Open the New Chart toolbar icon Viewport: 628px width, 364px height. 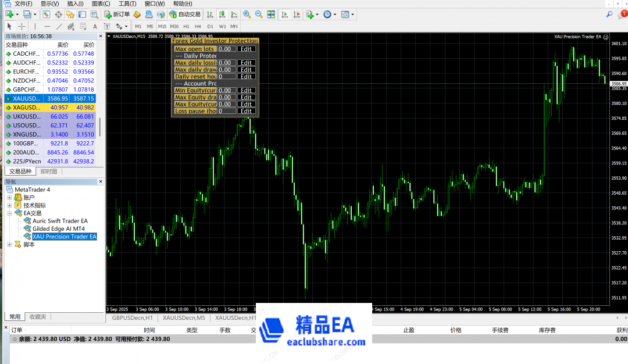point(9,15)
